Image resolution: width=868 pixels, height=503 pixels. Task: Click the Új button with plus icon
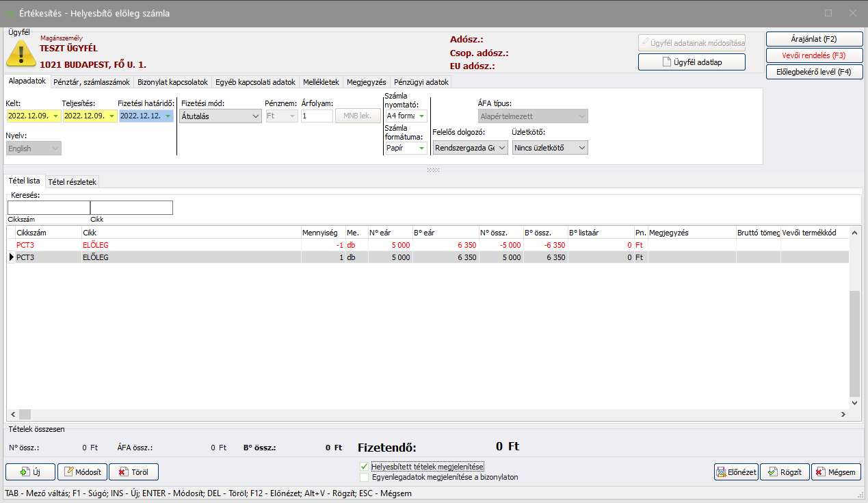(x=30, y=472)
